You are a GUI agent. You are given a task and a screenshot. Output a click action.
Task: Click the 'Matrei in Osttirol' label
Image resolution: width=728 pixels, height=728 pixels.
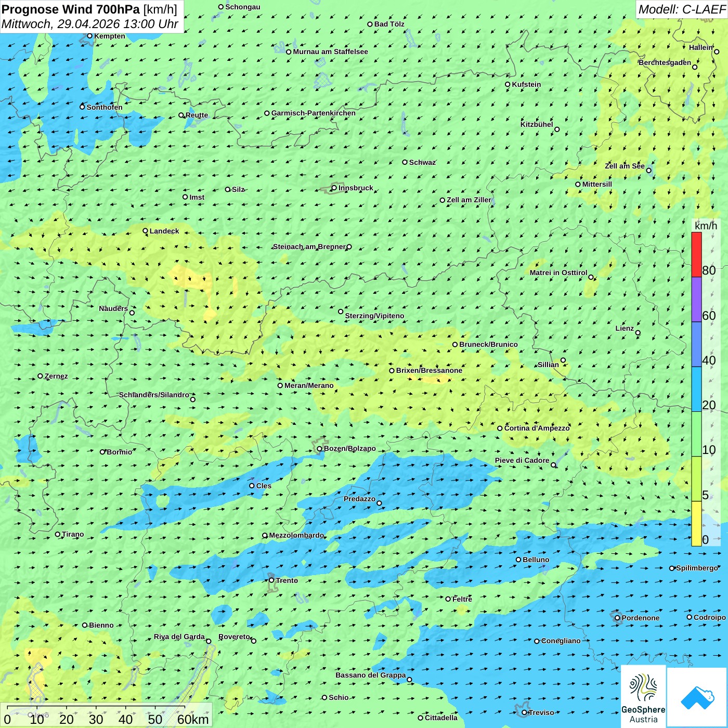558,272
